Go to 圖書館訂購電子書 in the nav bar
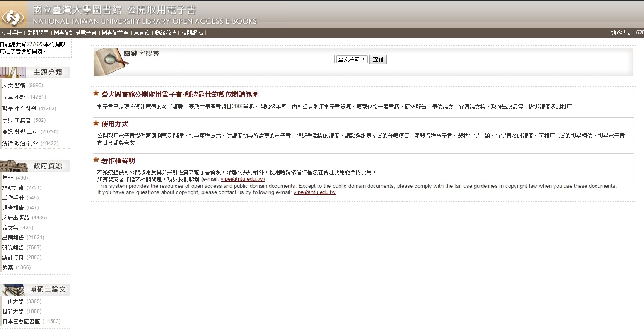Viewport: 644px width, 330px height. click(75, 33)
